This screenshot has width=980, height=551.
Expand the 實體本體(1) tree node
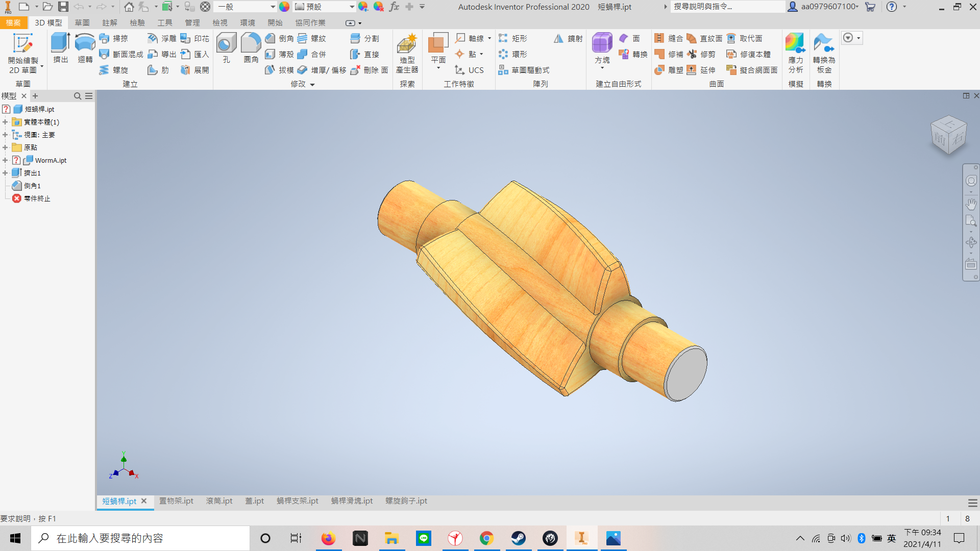click(x=5, y=122)
